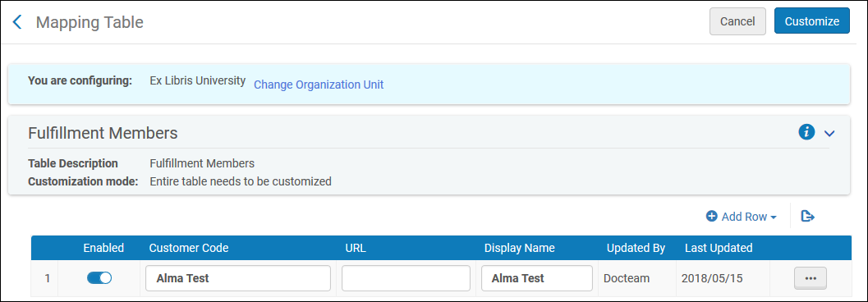Viewport: 868px width, 302px height.
Task: Click the Fulfillment Members section heading
Action: (103, 133)
